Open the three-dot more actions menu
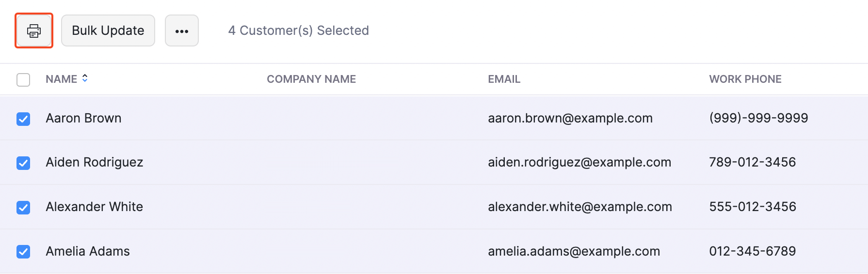Image resolution: width=868 pixels, height=274 pixels. pos(182,31)
